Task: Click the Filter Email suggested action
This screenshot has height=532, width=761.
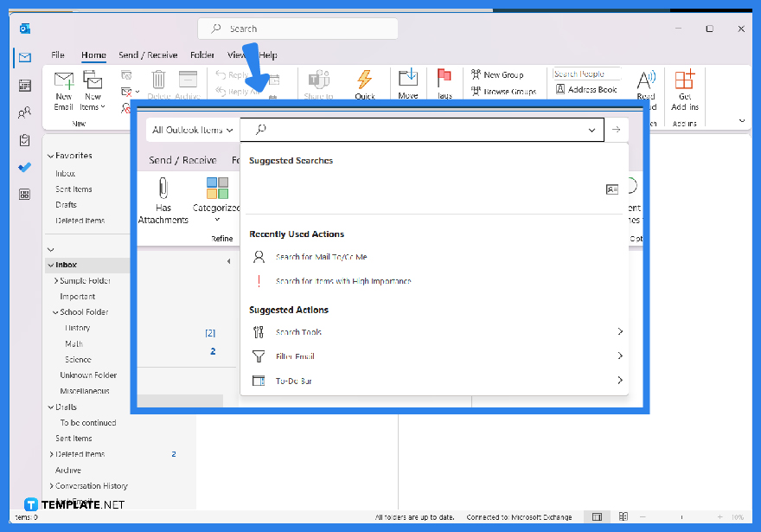Action: pos(294,356)
